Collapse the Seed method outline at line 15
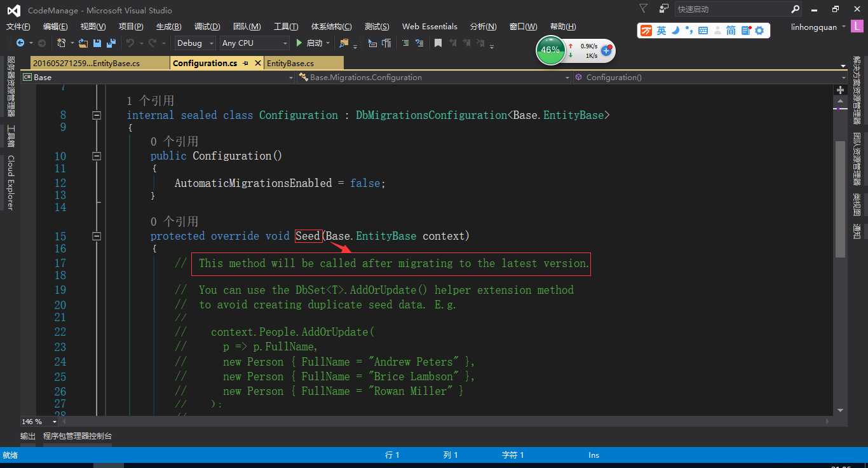Image resolution: width=868 pixels, height=468 pixels. (x=97, y=236)
